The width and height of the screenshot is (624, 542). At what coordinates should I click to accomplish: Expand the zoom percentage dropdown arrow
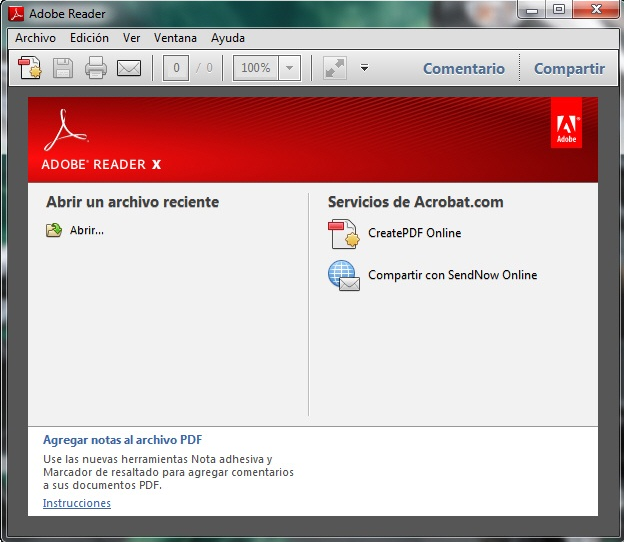pos(290,68)
